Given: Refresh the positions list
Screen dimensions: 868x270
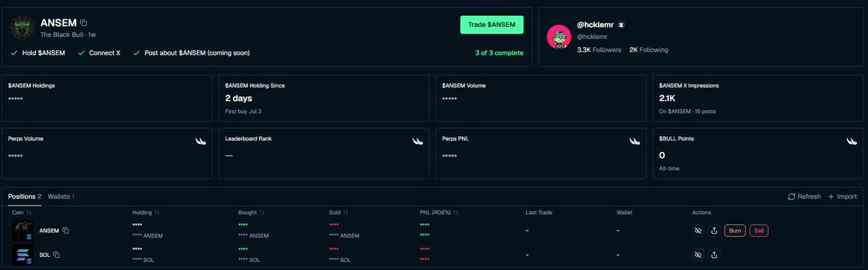Looking at the screenshot, I should click(x=804, y=196).
